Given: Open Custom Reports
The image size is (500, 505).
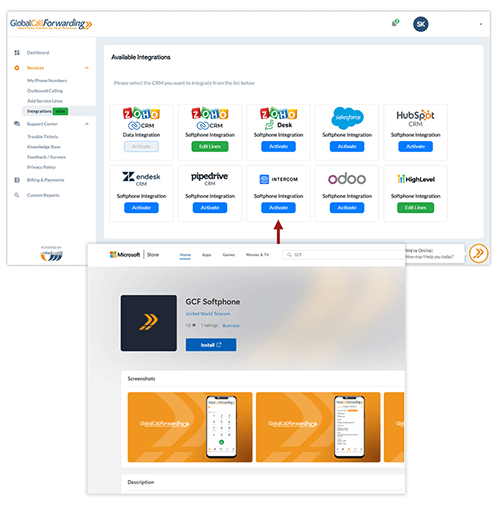Looking at the screenshot, I should coord(43,195).
